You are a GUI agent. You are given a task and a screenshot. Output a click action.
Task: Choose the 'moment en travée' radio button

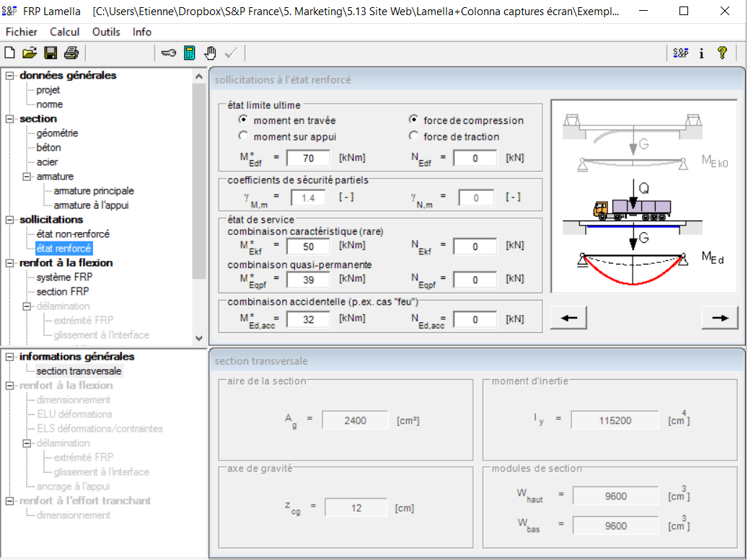tap(243, 120)
